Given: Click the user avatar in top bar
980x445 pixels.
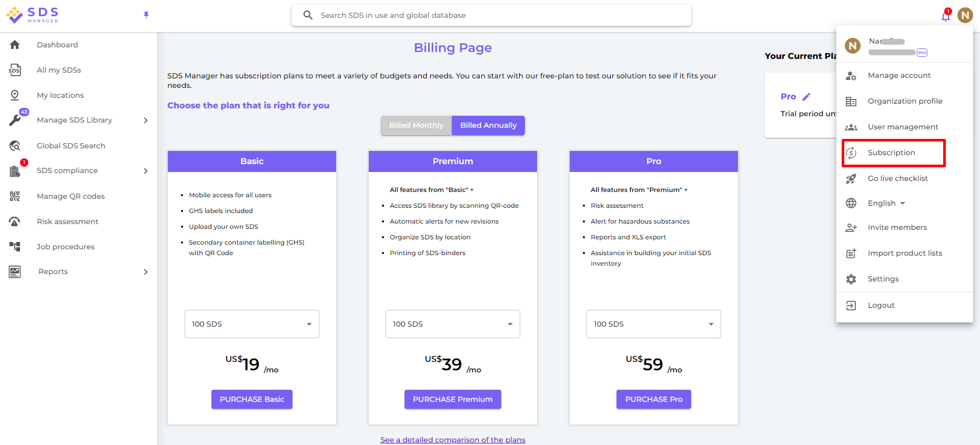Looking at the screenshot, I should 965,15.
